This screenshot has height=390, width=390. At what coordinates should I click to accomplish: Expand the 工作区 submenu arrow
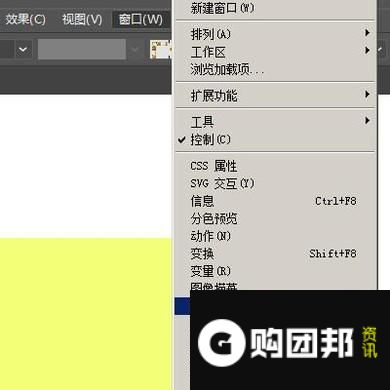coord(367,50)
